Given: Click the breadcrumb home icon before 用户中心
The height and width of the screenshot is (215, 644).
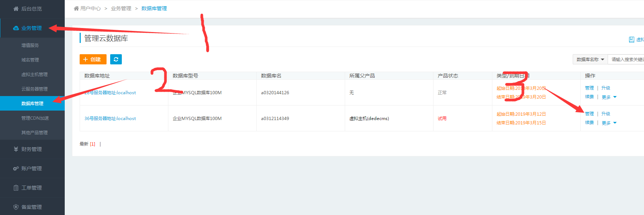Looking at the screenshot, I should pos(76,8).
